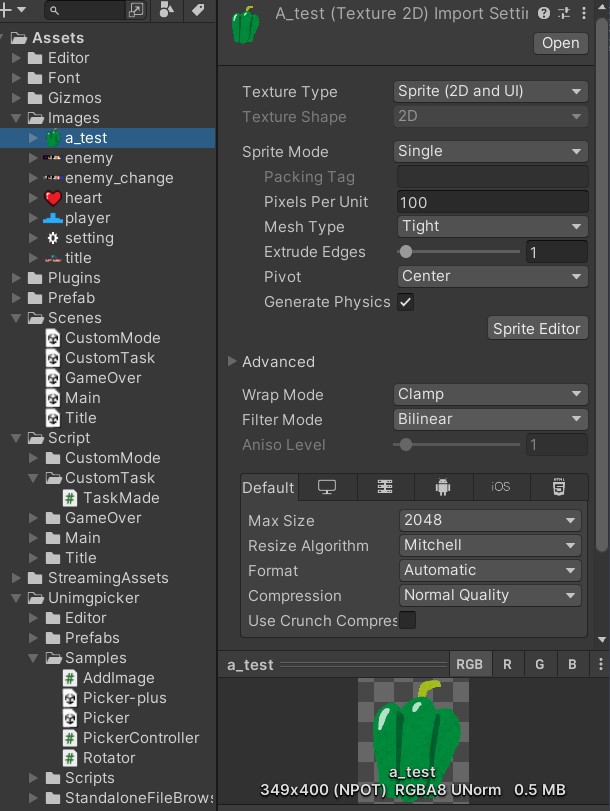Select the title sprite icon
Viewport: 610px width, 811px height.
(x=53, y=258)
